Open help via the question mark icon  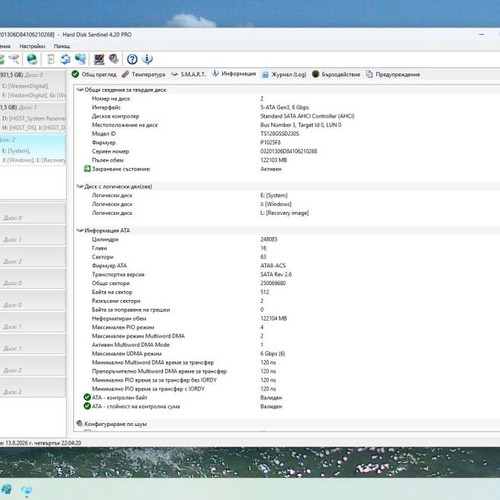coord(132,59)
